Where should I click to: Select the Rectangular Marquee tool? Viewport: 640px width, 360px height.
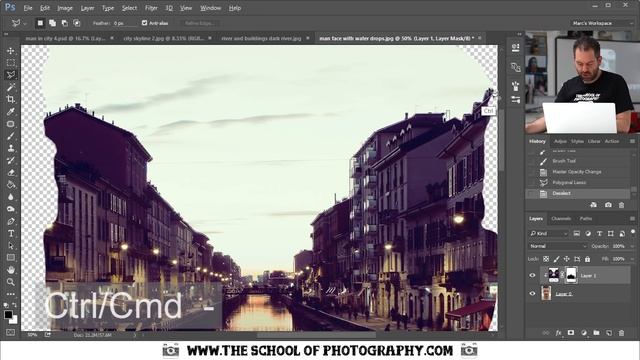pos(11,63)
